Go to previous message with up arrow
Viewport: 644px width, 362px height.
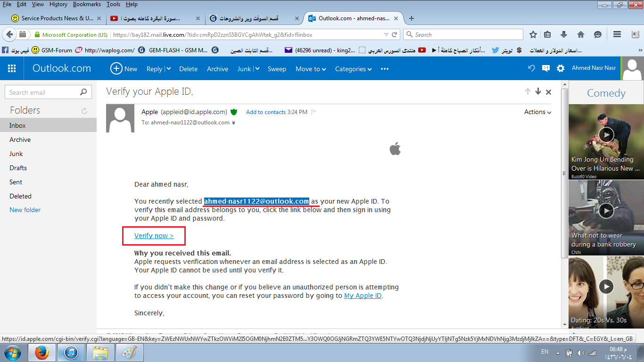528,92
